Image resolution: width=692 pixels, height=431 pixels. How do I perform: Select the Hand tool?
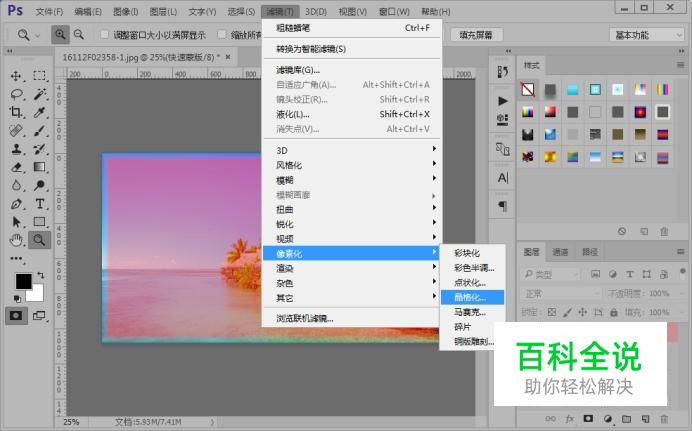[x=16, y=240]
